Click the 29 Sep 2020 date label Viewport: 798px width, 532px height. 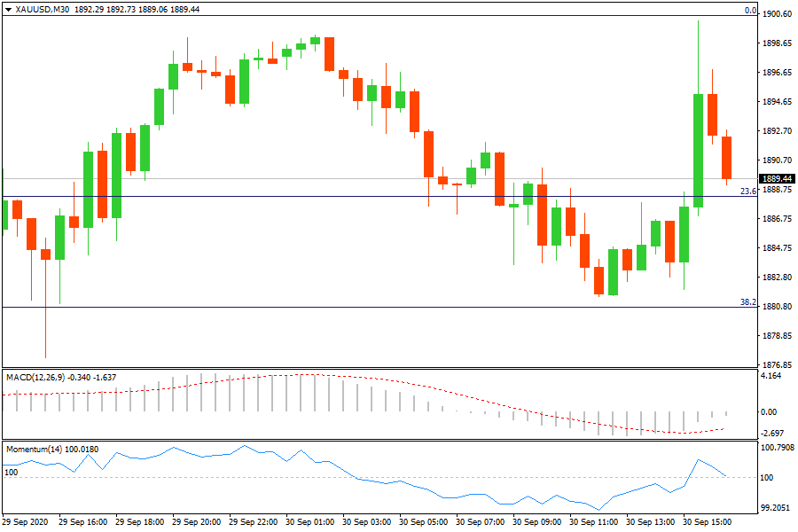[x=25, y=522]
